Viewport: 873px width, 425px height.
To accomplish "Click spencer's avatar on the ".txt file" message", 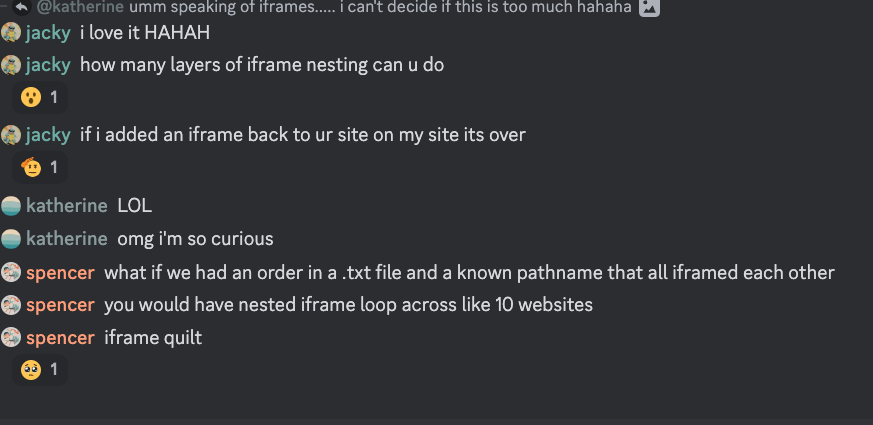I will coord(11,273).
